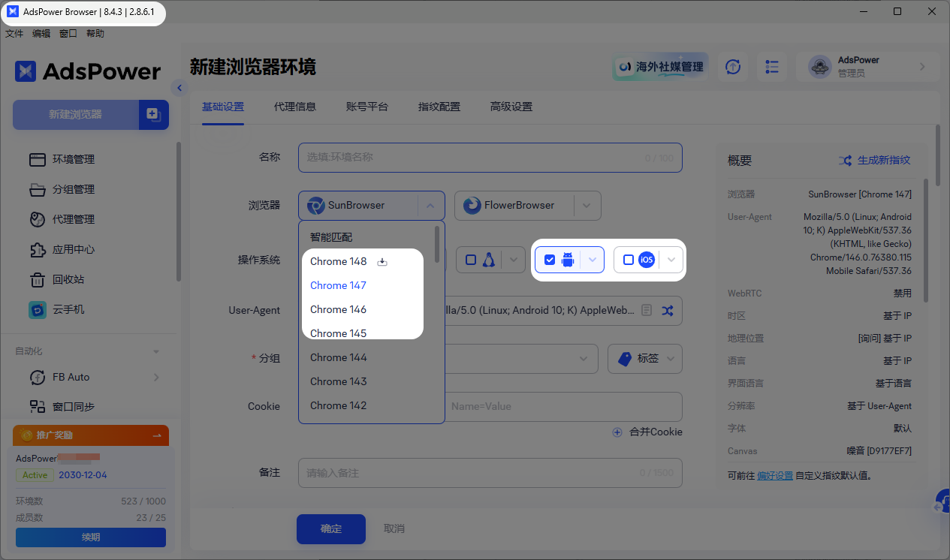Switch to the 代理信息 tab
Viewport: 950px width, 560px height.
tap(295, 107)
